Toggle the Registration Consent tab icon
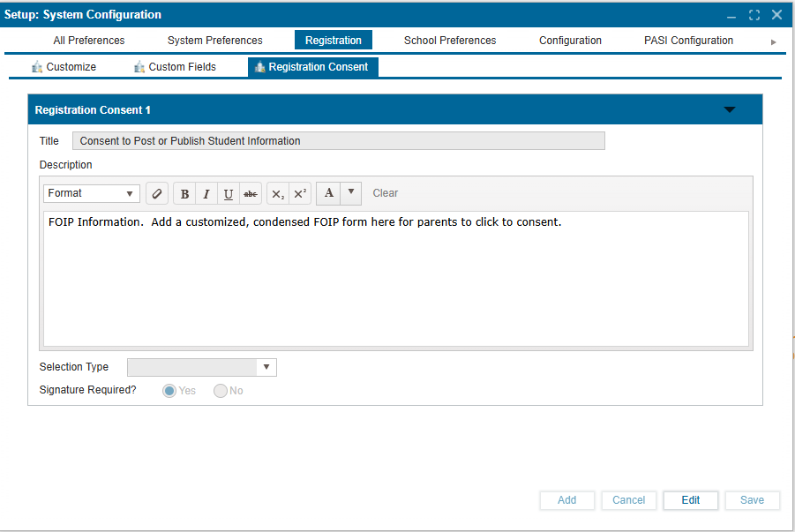The width and height of the screenshot is (795, 532). [x=260, y=66]
